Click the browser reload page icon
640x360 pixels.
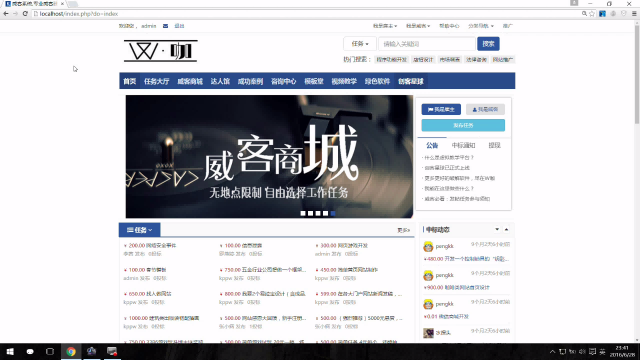point(25,13)
